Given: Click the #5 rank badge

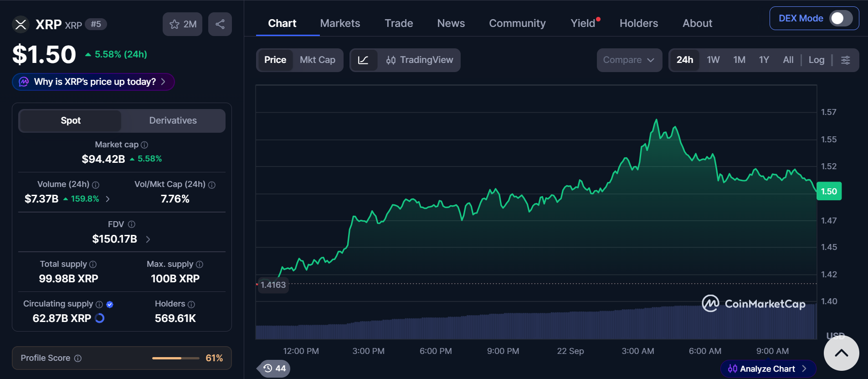Looking at the screenshot, I should pos(96,24).
